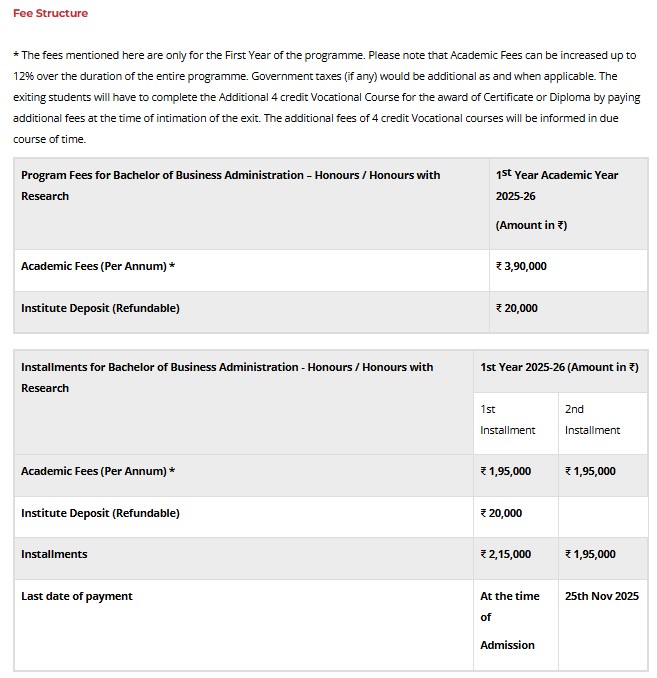Click Academic Fees label in Program Fees table

click(x=98, y=266)
